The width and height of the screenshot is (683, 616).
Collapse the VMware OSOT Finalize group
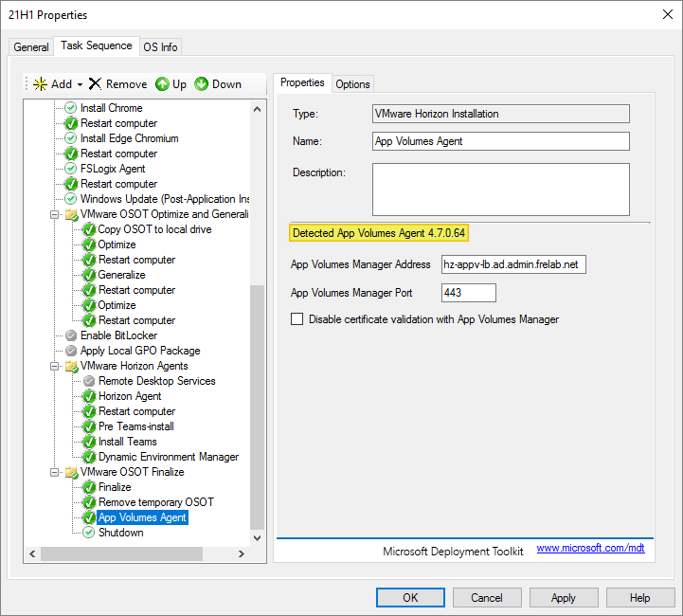click(55, 472)
